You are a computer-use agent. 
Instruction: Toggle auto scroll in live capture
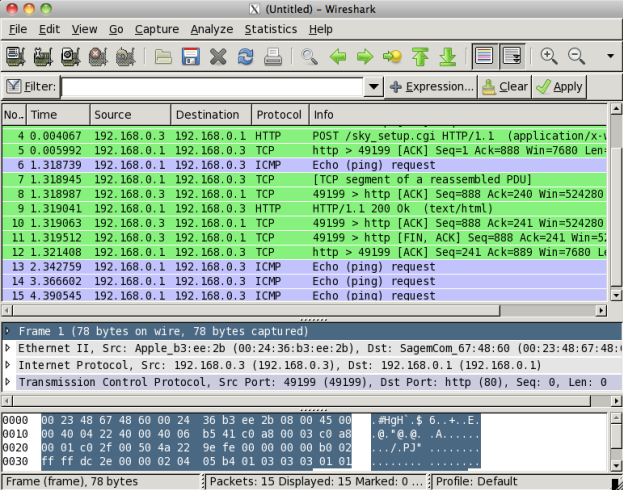point(512,56)
